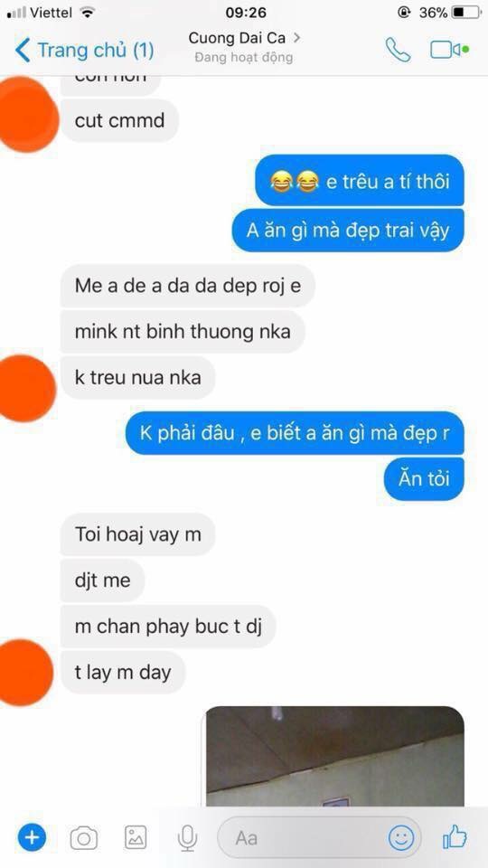Tap the 'A ăn gì mà đẹp trai vậy' message
This screenshot has width=488, height=868.
click(x=348, y=231)
